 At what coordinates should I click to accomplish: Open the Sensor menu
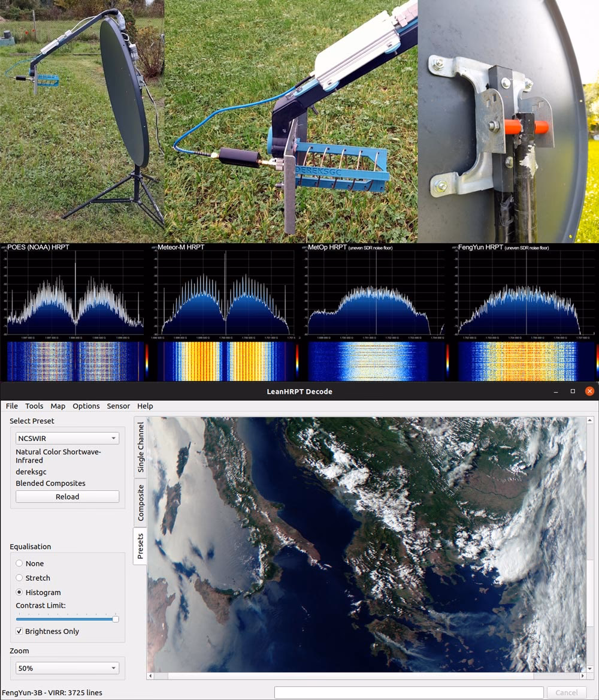point(118,406)
